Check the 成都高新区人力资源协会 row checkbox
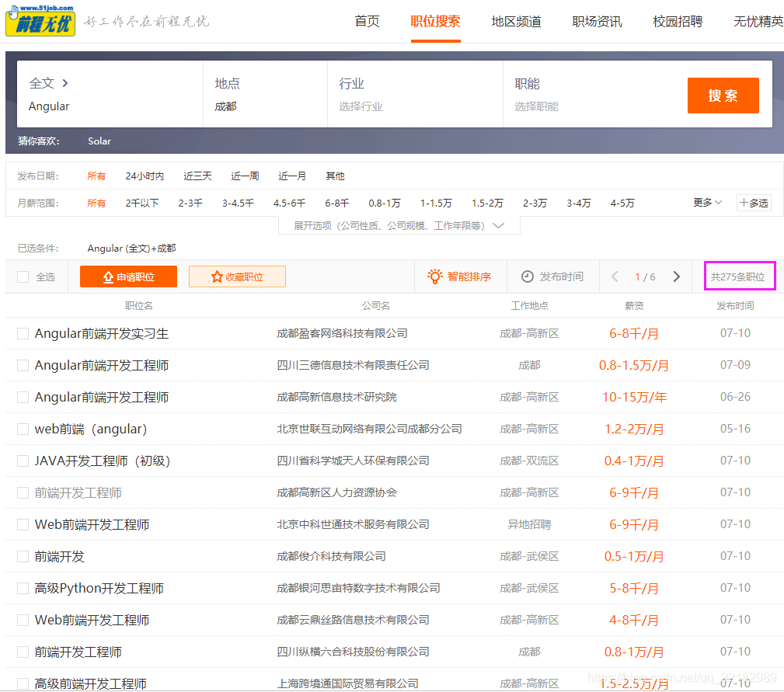Image resolution: width=784 pixels, height=692 pixels. (23, 492)
